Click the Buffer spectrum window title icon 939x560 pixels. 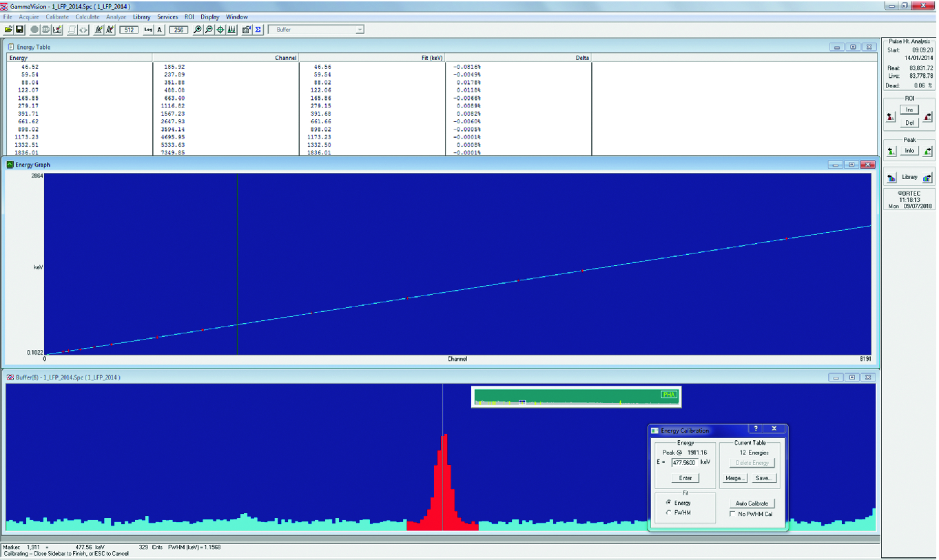coord(10,377)
